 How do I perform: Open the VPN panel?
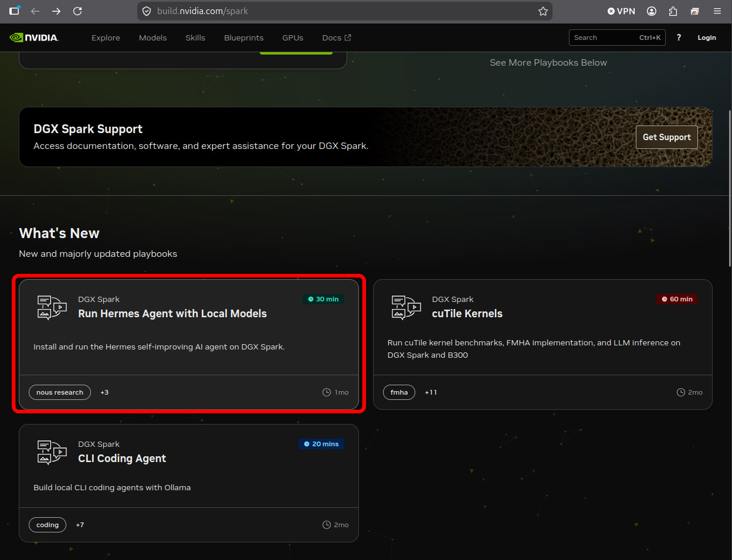click(x=621, y=11)
